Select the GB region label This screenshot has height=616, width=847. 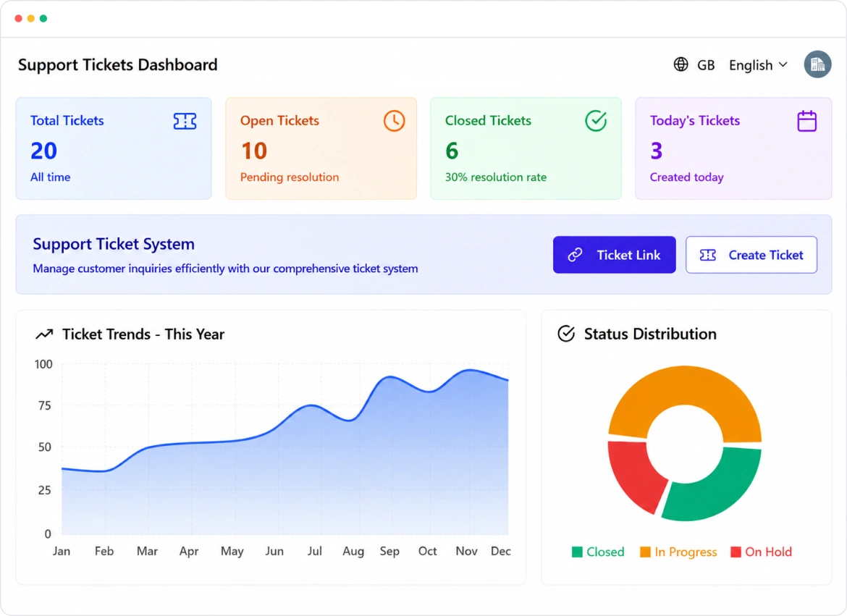pos(706,65)
